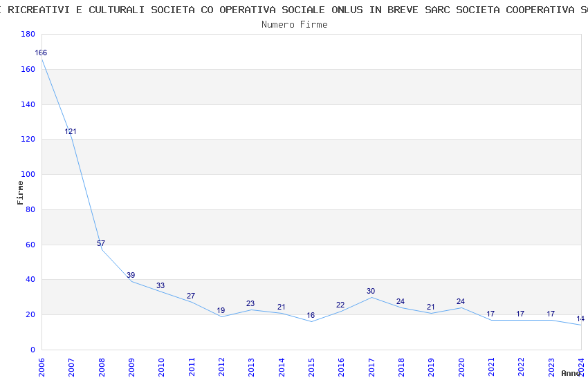Select the y-axis tick label 0
The height and width of the screenshot is (380, 588).
(33, 350)
